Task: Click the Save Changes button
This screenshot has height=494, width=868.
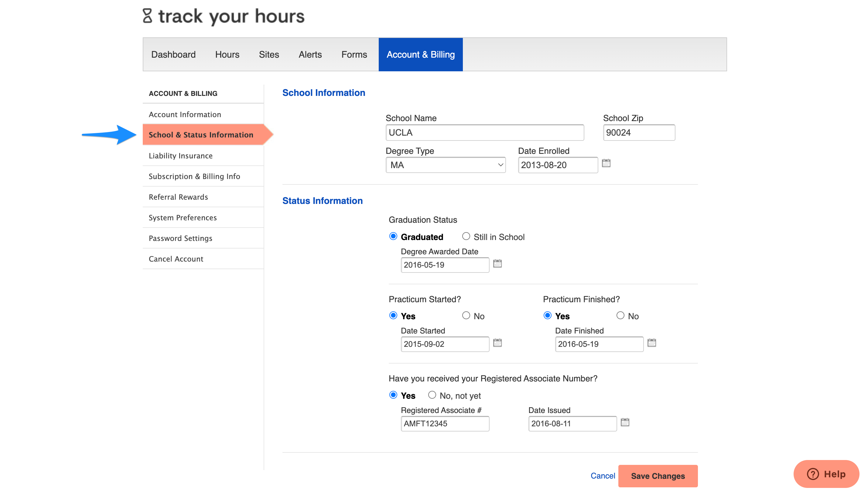Action: 658,476
